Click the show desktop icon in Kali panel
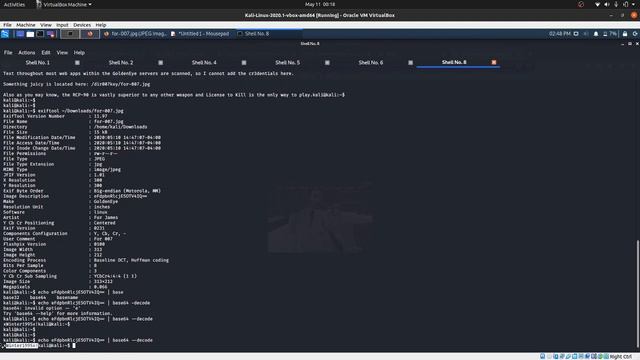640x360 pixels. [20, 34]
